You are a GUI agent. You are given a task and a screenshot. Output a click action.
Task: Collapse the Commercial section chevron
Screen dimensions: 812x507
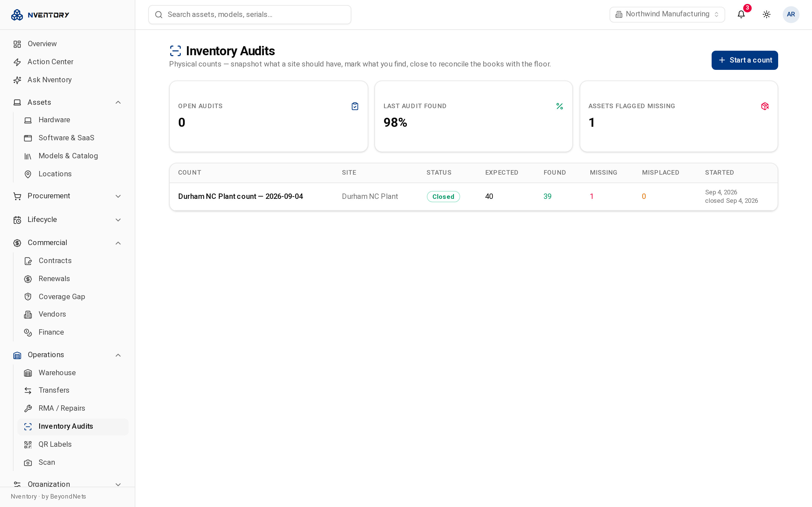[x=118, y=243]
